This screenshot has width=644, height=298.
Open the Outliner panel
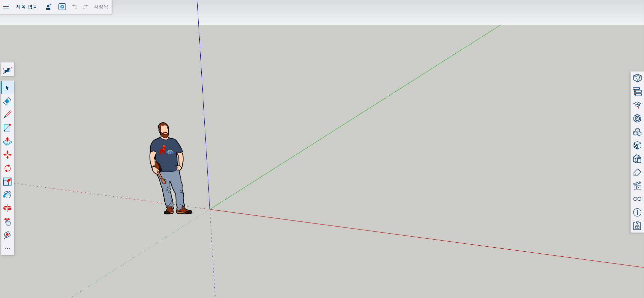637,92
